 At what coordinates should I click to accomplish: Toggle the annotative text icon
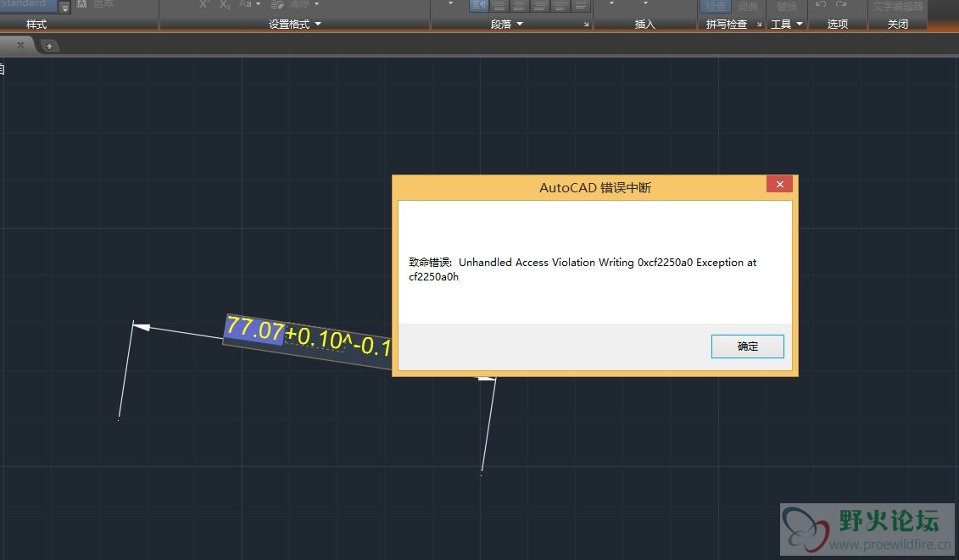pos(82,4)
